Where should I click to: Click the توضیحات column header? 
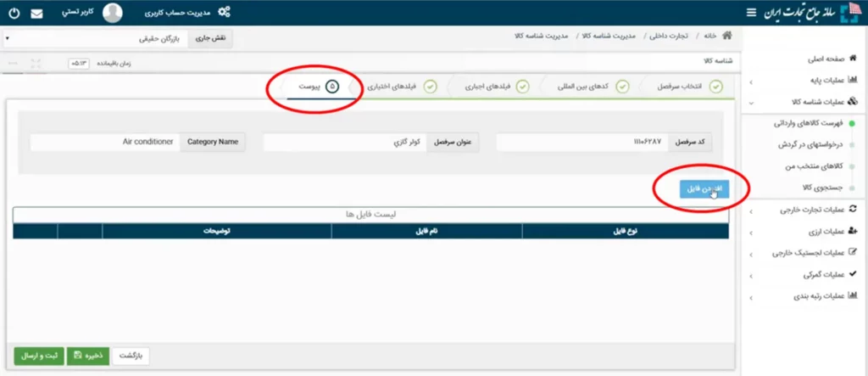click(217, 231)
